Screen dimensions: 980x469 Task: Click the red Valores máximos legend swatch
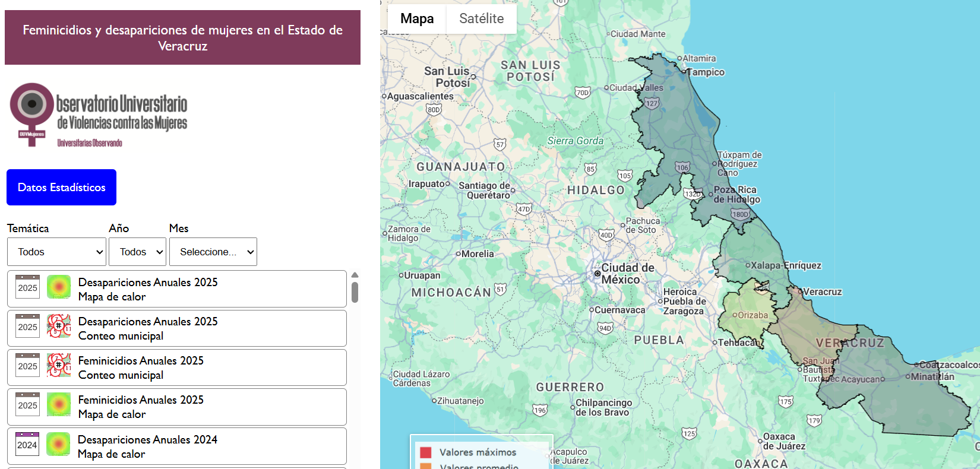tap(425, 452)
